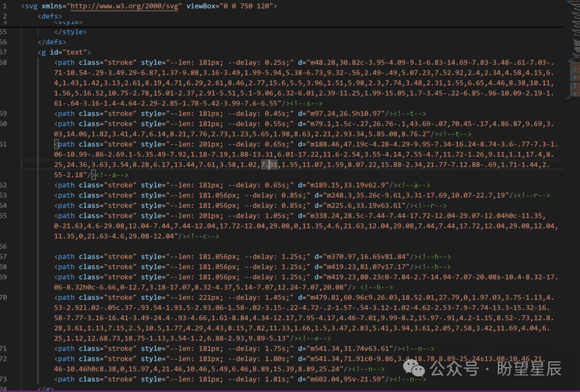Jump using the code minimap
Viewport: 580px width, 392px height.
coord(572,50)
